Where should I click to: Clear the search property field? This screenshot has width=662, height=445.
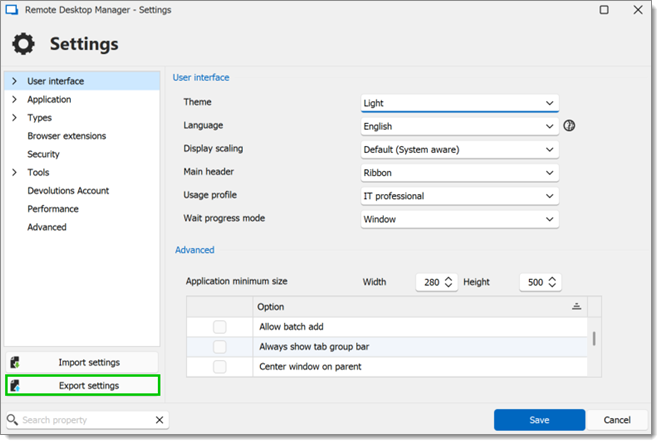(x=159, y=420)
